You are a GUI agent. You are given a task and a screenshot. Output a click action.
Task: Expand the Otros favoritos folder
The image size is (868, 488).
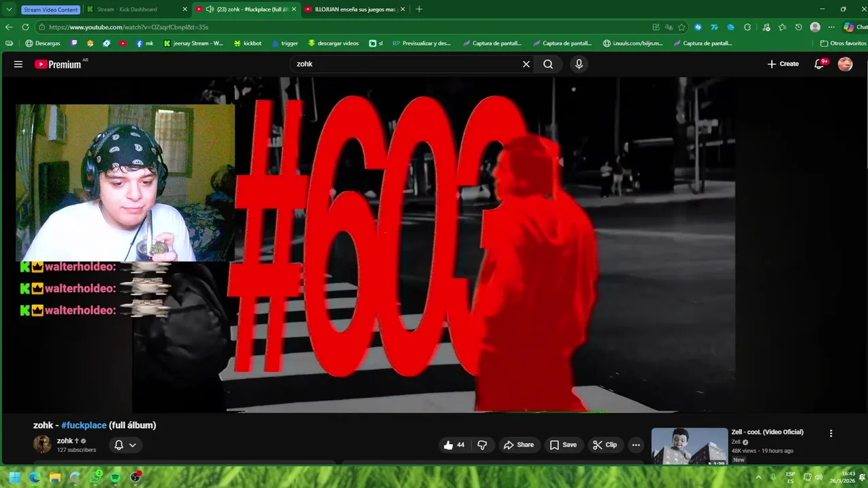843,43
